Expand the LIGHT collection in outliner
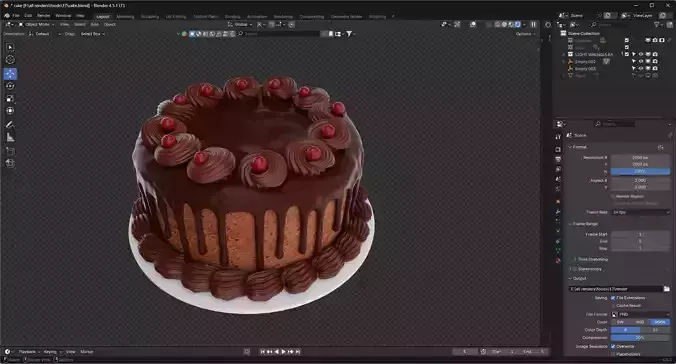This screenshot has width=676, height=364. 563,54
